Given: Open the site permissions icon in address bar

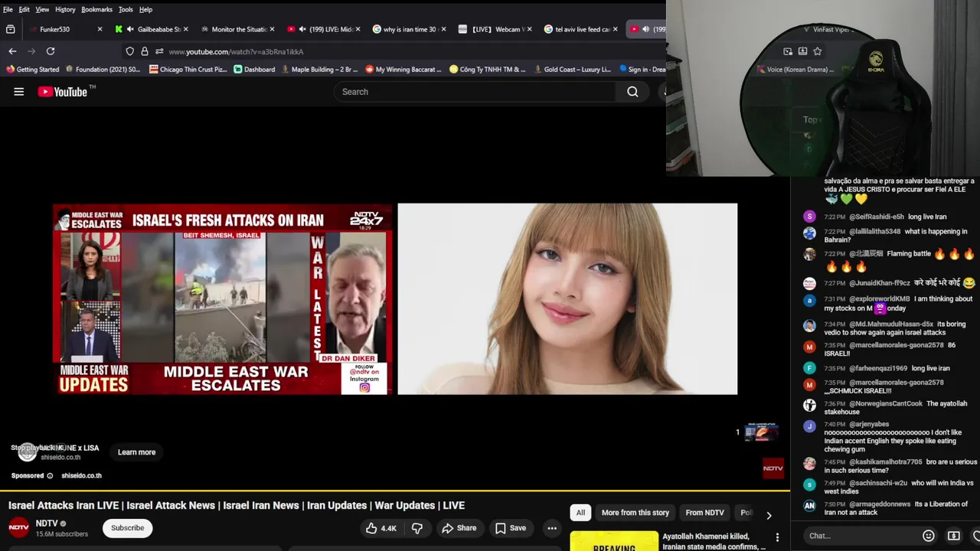Looking at the screenshot, I should point(159,51).
